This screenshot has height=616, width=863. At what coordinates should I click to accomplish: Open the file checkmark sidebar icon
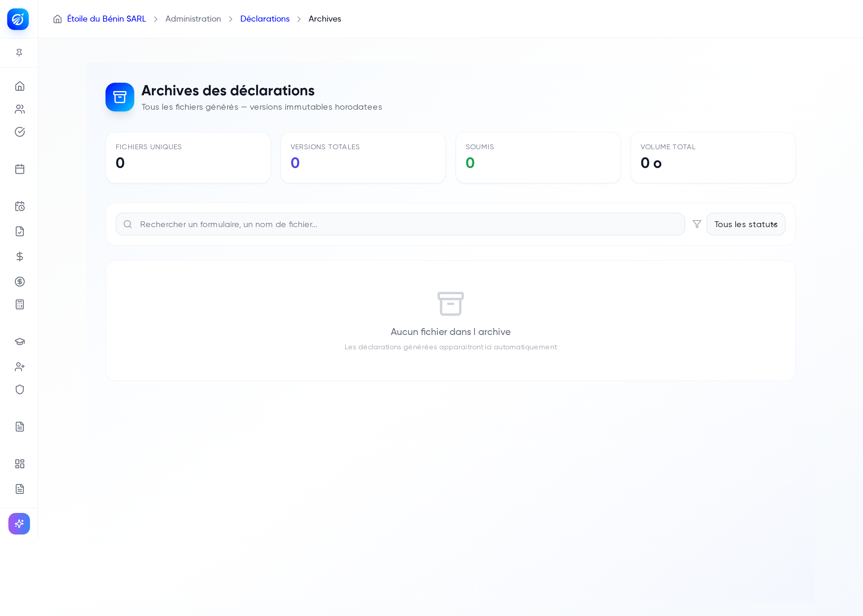(20, 231)
